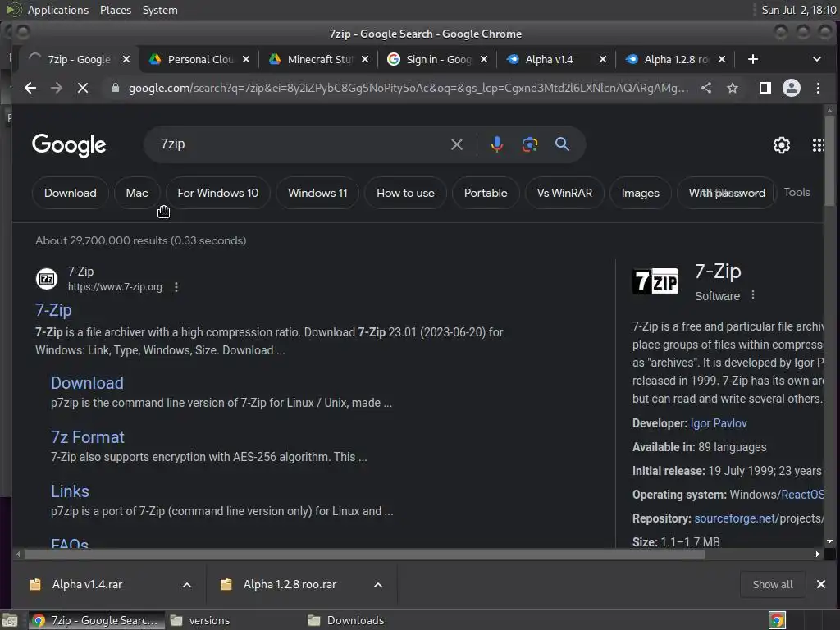Open the System menu
Viewport: 840px width, 630px height.
160,10
